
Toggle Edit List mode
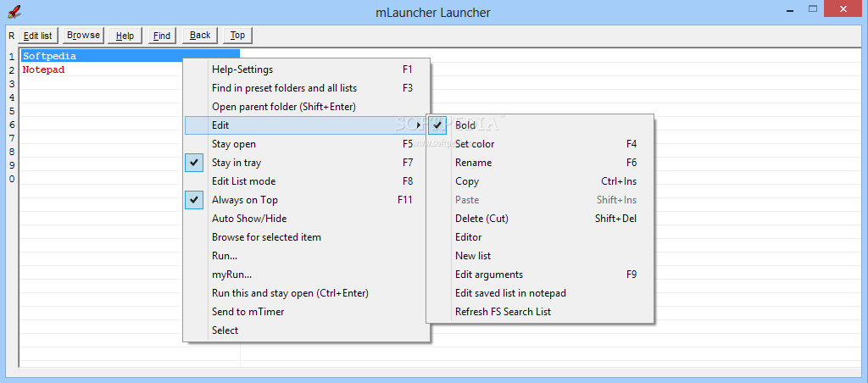tap(307, 181)
